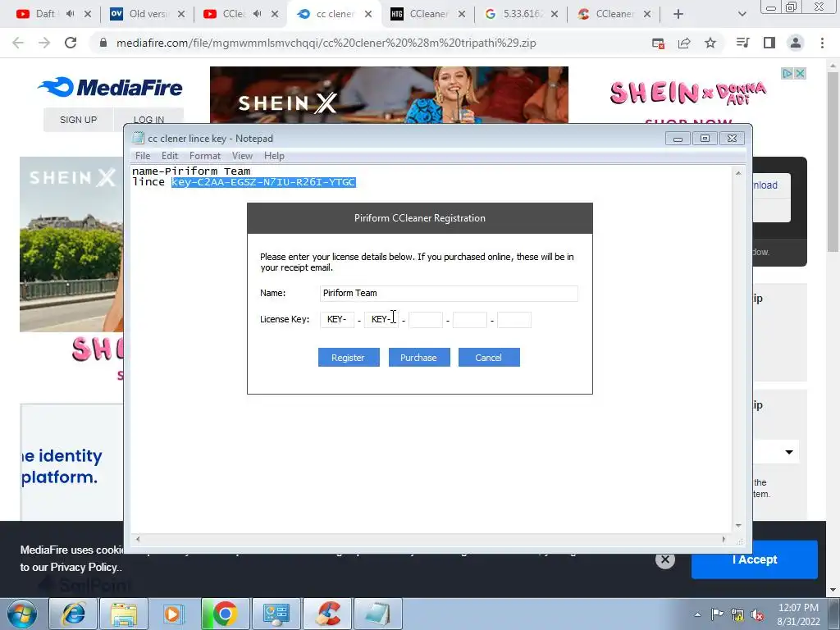The width and height of the screenshot is (840, 630).
Task: Open Notepad Format menu
Action: [205, 156]
